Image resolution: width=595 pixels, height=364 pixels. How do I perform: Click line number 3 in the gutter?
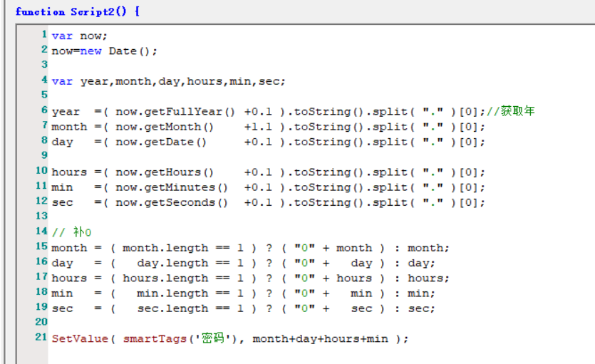44,64
